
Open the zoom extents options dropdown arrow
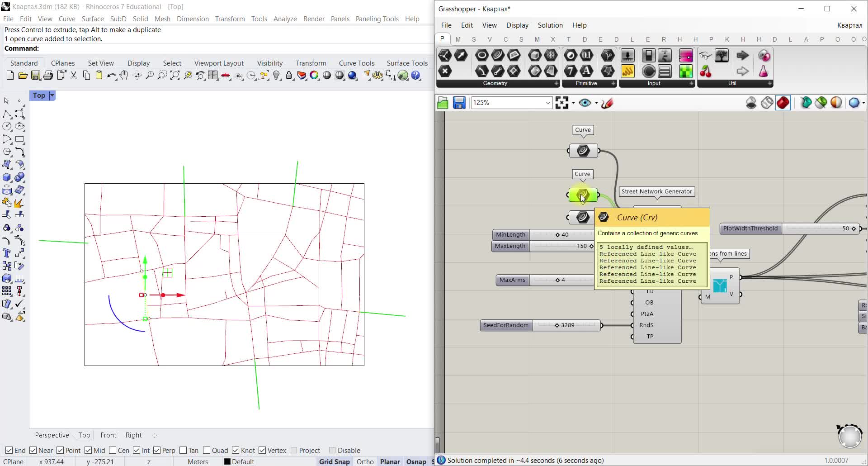coord(573,103)
